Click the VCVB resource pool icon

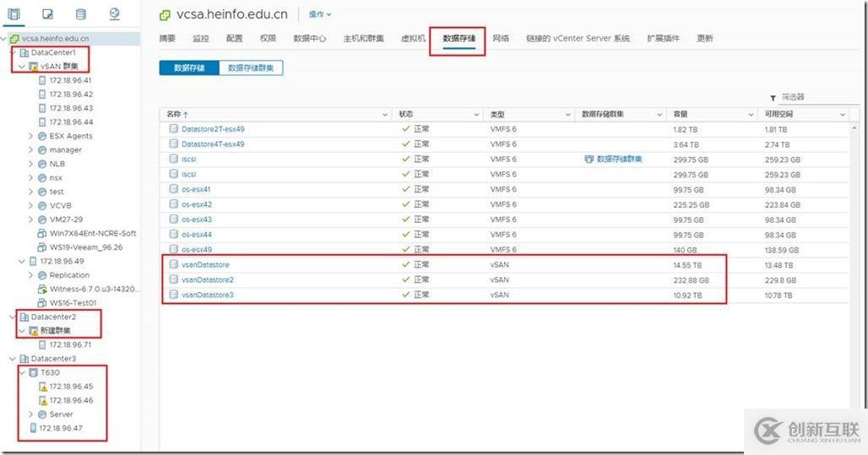42,205
